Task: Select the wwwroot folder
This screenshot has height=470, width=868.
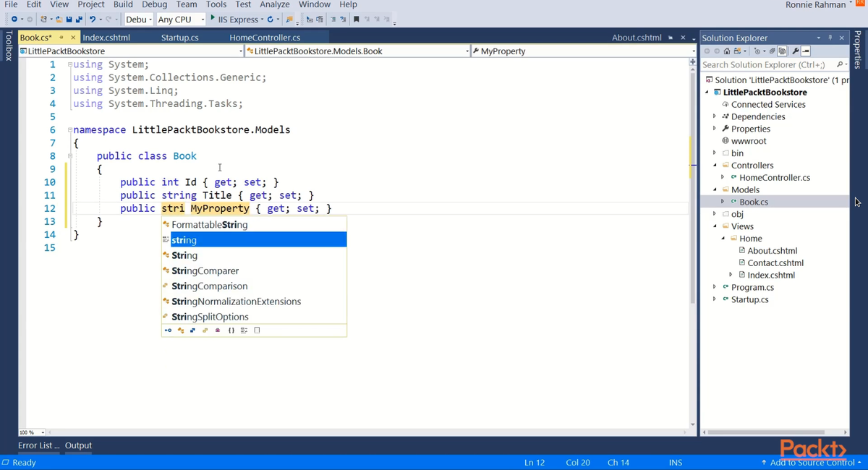Action: click(749, 141)
